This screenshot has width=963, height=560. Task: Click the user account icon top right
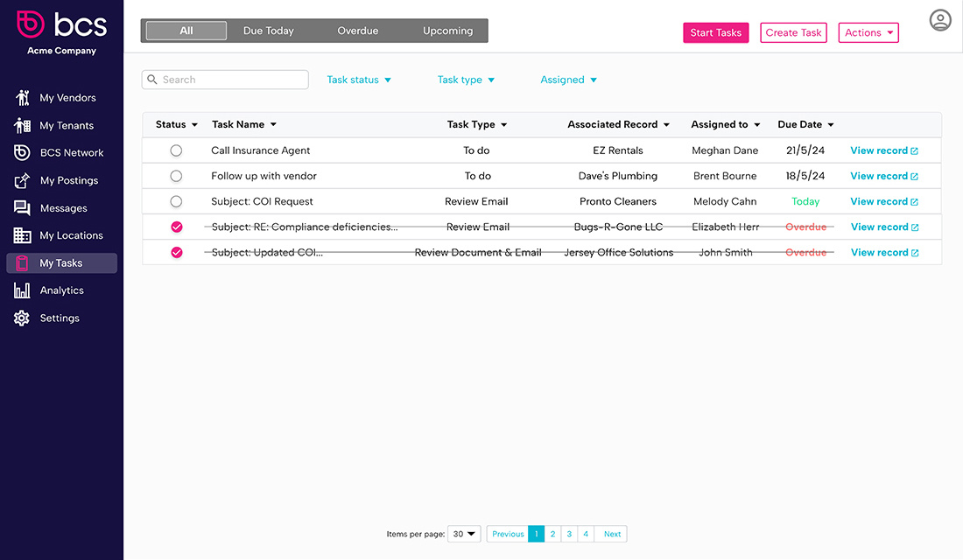(x=940, y=19)
